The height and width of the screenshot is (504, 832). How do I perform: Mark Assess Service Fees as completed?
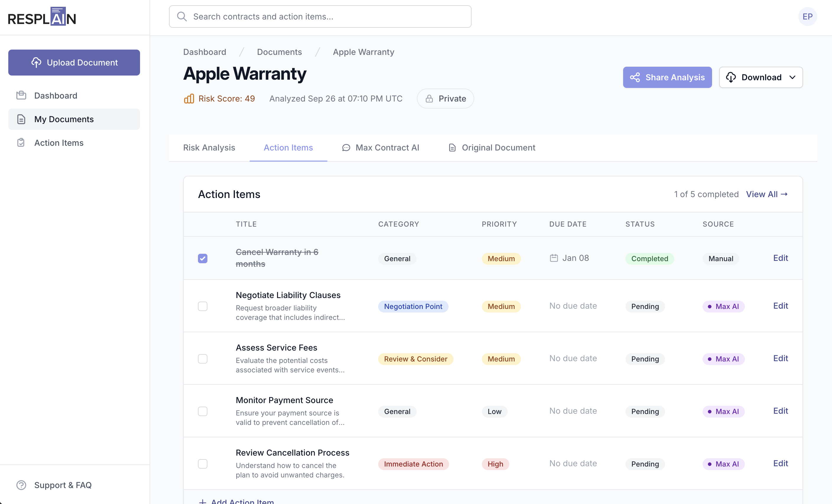[203, 359]
